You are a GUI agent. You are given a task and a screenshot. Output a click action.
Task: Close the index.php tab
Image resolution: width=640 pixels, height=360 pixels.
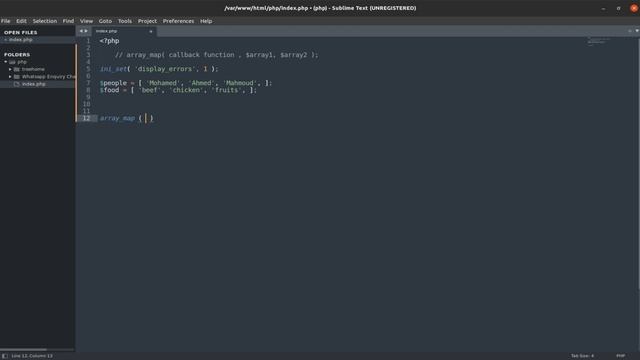click(x=151, y=31)
